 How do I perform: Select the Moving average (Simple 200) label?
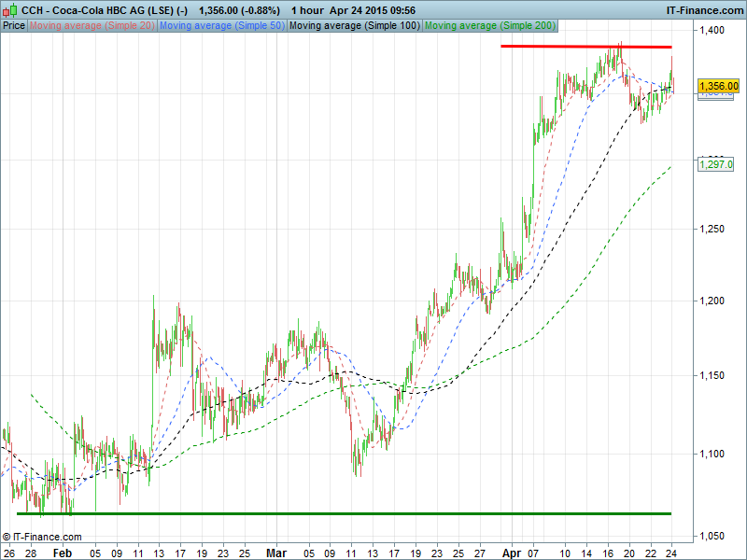click(x=490, y=25)
